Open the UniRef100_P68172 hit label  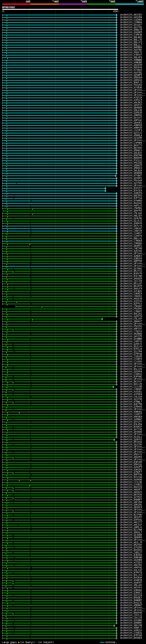pos(131,53)
